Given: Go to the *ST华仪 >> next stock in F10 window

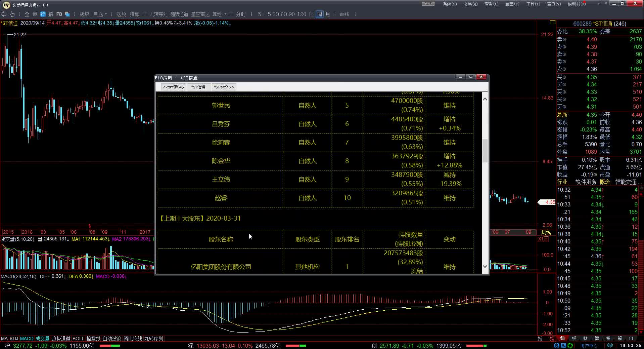Looking at the screenshot, I should pos(224,87).
